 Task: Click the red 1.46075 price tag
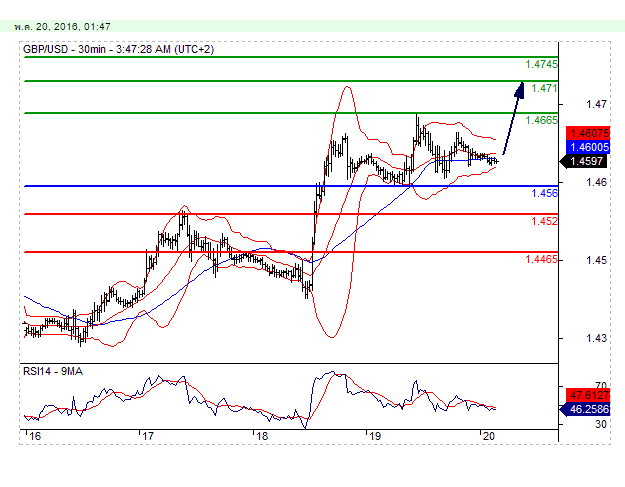pyautogui.click(x=588, y=133)
